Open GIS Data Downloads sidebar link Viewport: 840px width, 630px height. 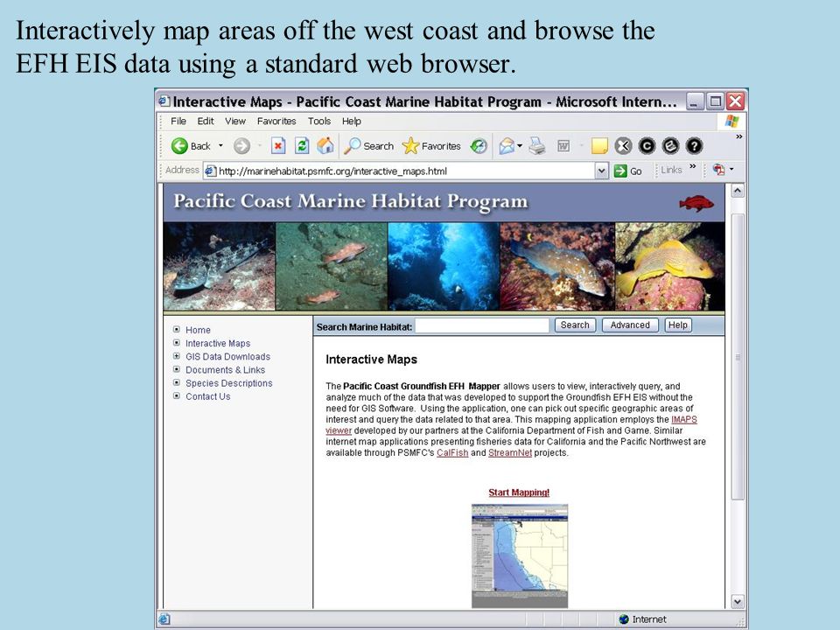[227, 357]
